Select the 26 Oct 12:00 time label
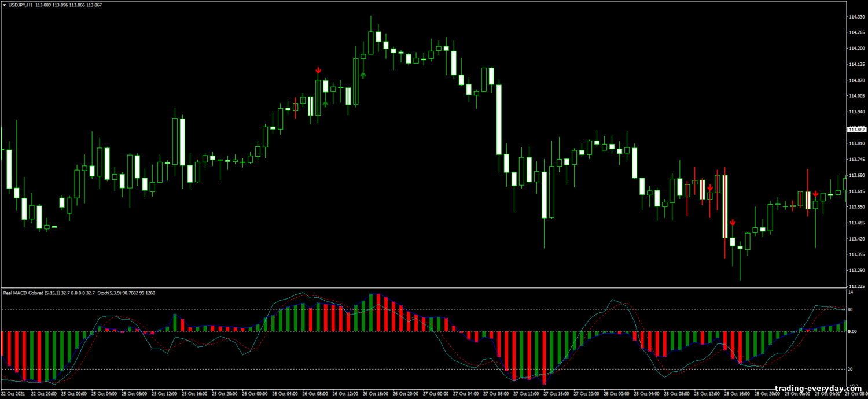The image size is (868, 399). (344, 394)
